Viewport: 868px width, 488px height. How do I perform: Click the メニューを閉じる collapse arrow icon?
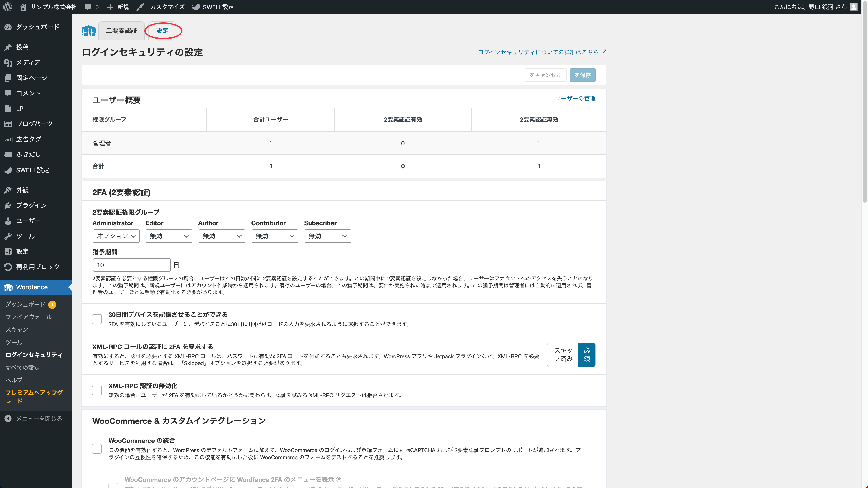click(x=8, y=419)
